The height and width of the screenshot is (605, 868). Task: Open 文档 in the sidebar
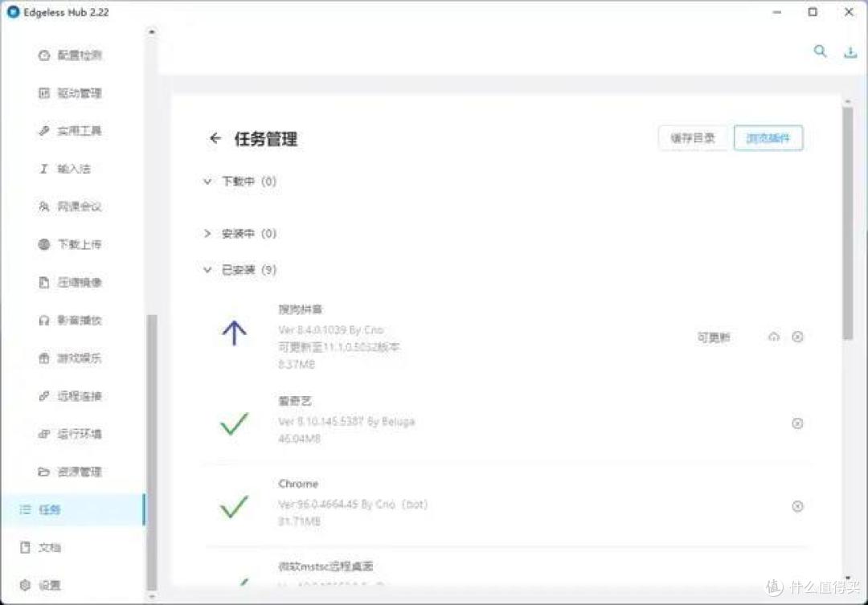48,547
